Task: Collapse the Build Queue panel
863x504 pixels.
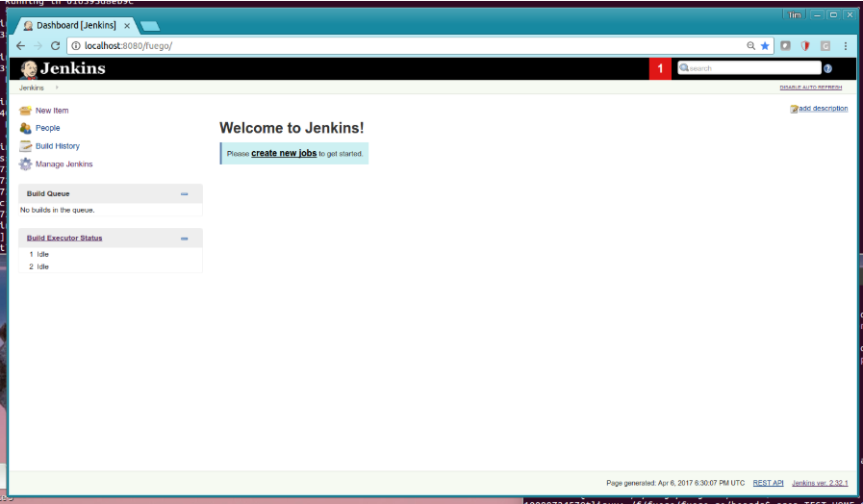Action: (x=185, y=193)
